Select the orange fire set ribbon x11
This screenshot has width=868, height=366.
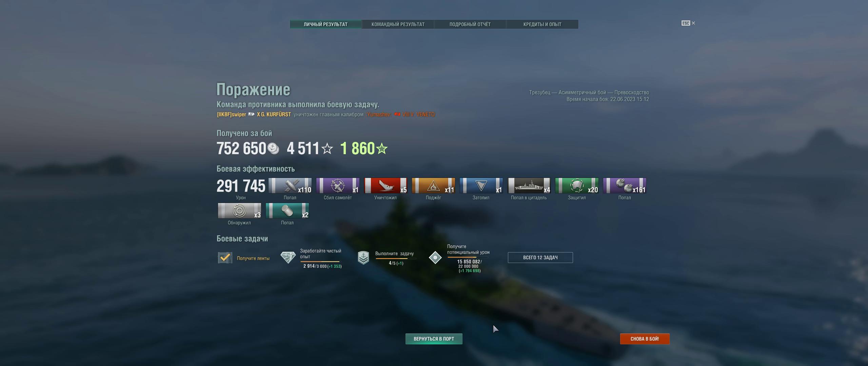pyautogui.click(x=433, y=186)
